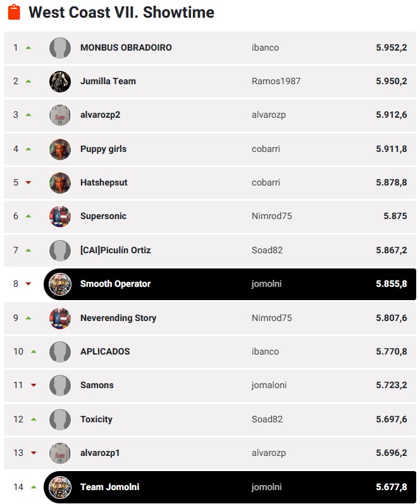
Task: Click the red down arrow for Smooth Operator
Action: pyautogui.click(x=28, y=284)
